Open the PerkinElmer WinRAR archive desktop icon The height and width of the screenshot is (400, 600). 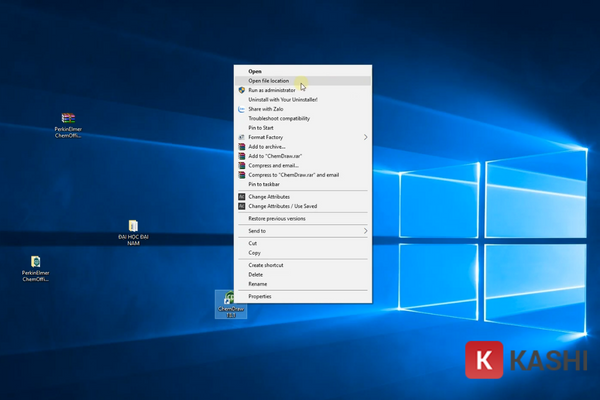tap(68, 120)
